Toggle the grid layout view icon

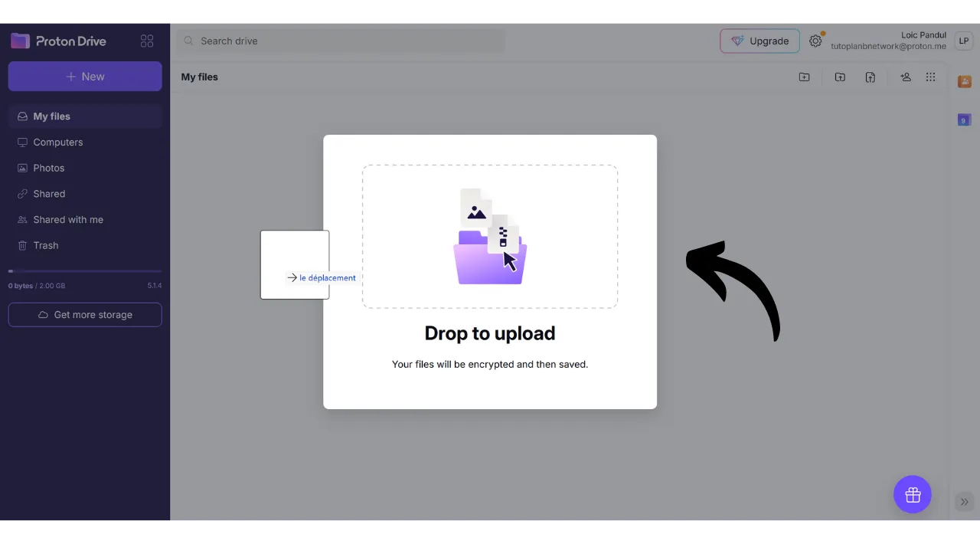[931, 77]
